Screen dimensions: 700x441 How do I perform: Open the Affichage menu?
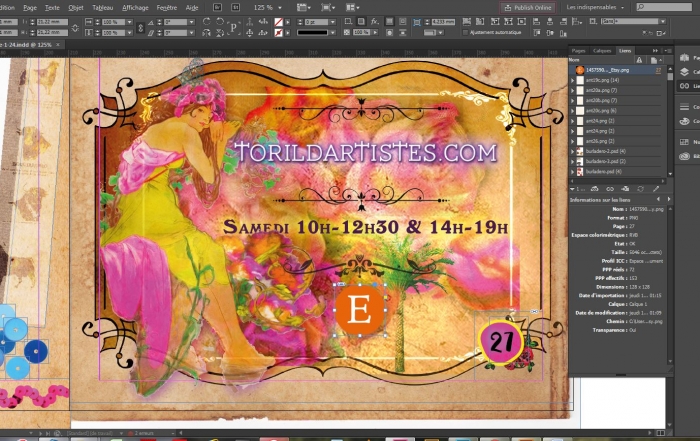pos(135,8)
